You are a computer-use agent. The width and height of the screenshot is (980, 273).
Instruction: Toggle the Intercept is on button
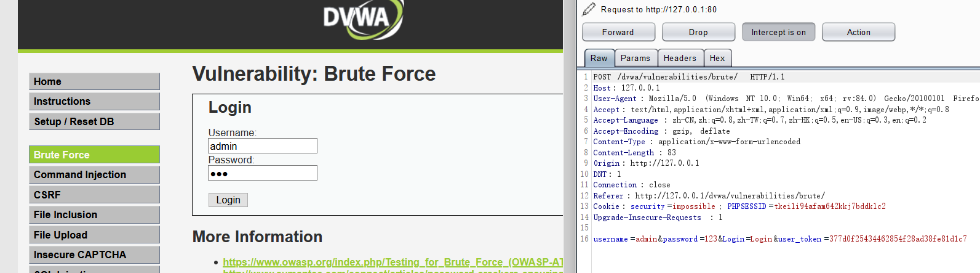pyautogui.click(x=778, y=32)
